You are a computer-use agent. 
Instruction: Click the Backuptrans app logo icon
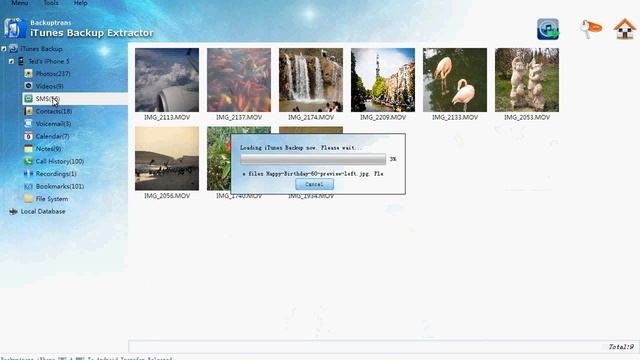[x=14, y=28]
